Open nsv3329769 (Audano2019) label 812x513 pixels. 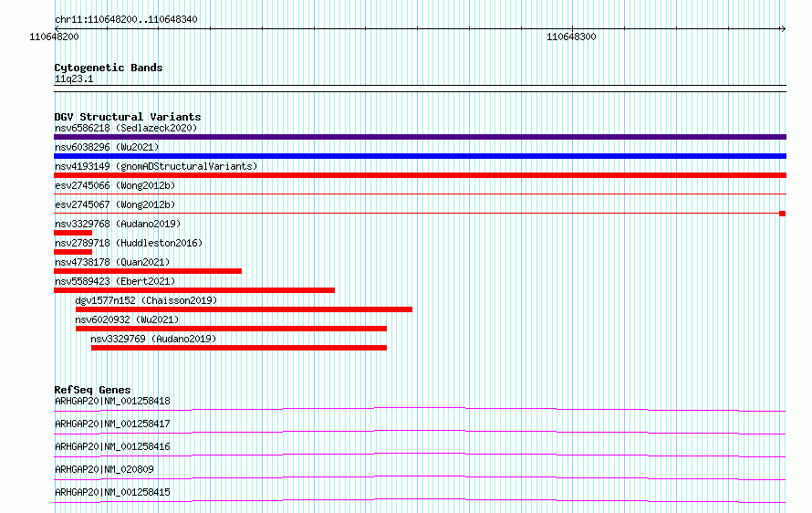pos(154,339)
